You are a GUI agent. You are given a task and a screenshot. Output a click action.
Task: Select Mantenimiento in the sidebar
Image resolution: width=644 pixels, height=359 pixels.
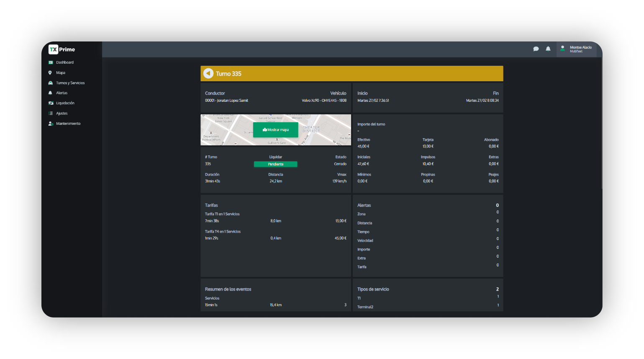pos(68,124)
